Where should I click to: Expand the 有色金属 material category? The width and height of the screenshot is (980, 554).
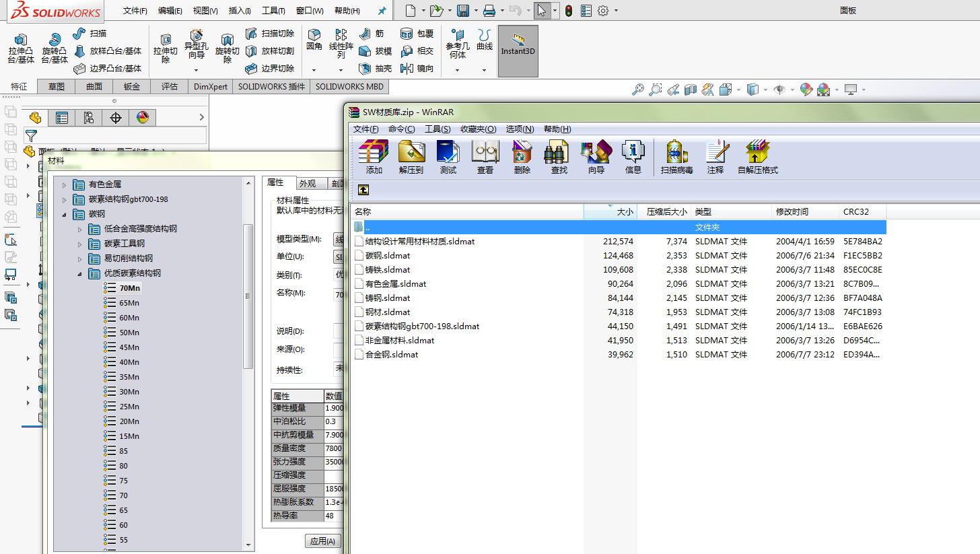(x=65, y=184)
